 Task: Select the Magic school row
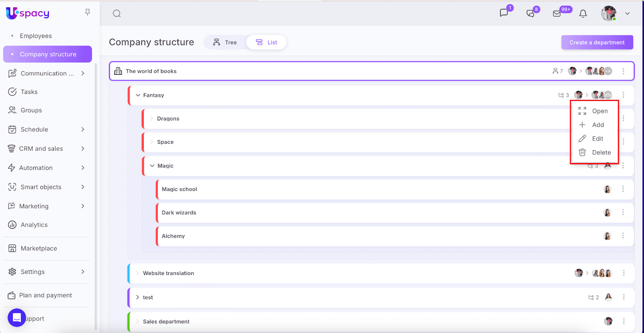pyautogui.click(x=180, y=189)
